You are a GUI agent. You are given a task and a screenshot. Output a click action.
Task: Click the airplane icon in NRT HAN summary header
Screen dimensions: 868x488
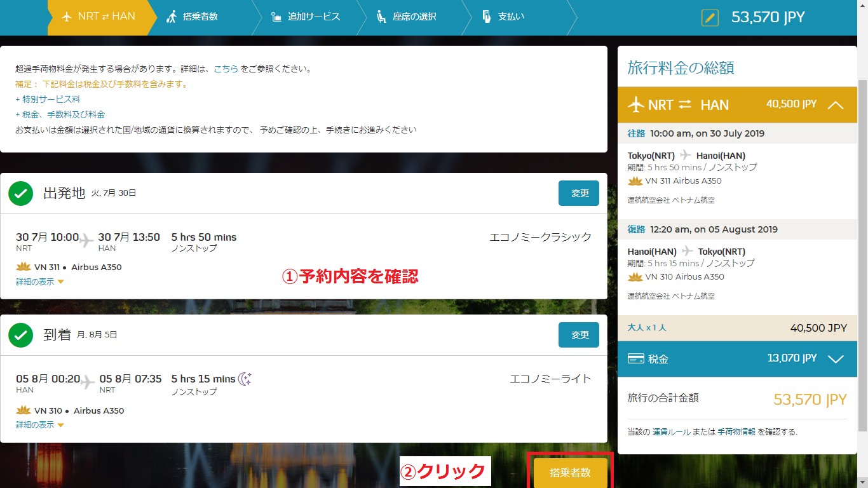[636, 105]
